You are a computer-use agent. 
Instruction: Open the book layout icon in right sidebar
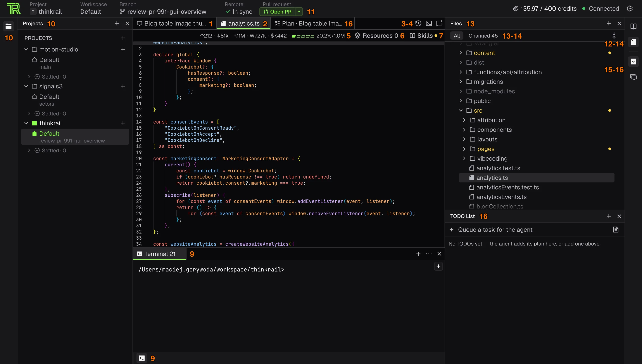click(633, 26)
